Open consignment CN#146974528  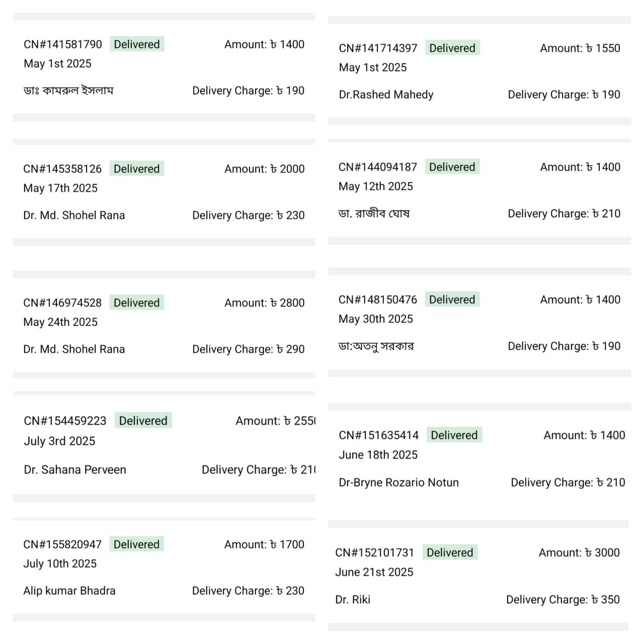[62, 303]
